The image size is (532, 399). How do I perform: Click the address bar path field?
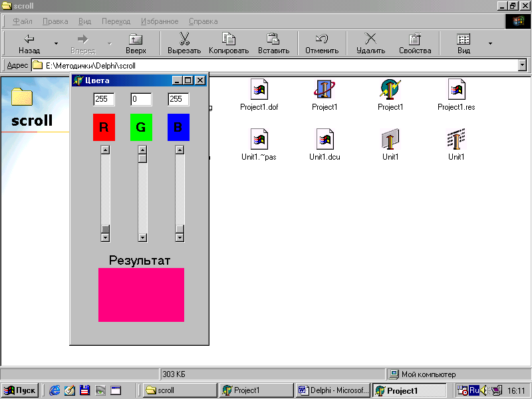coord(275,65)
